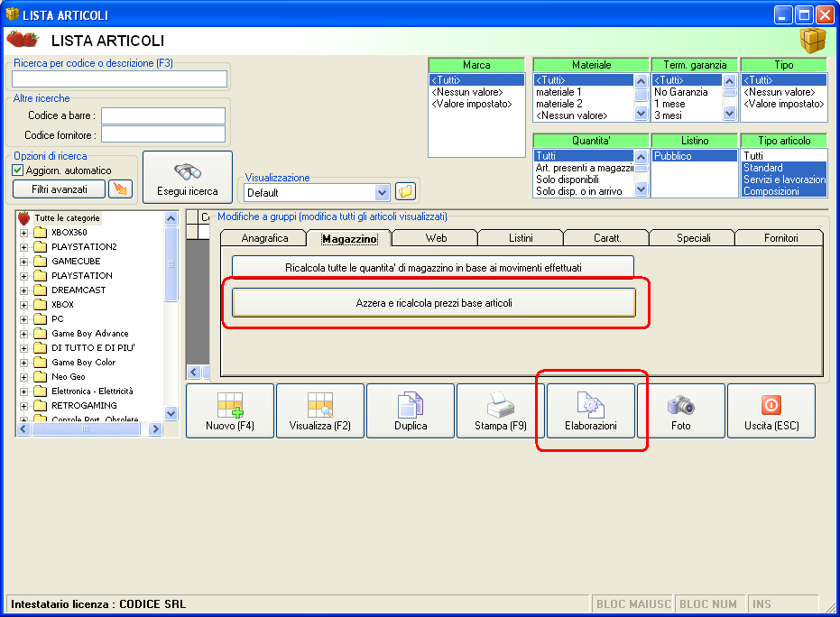Viewport: 840px width, 617px height.
Task: Expand the PLAYSTATION category node
Action: point(23,276)
